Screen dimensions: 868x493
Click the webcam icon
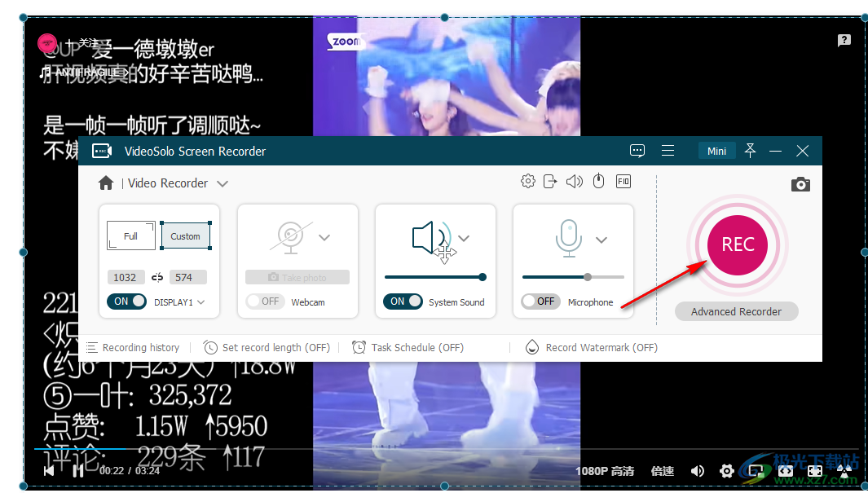click(291, 237)
